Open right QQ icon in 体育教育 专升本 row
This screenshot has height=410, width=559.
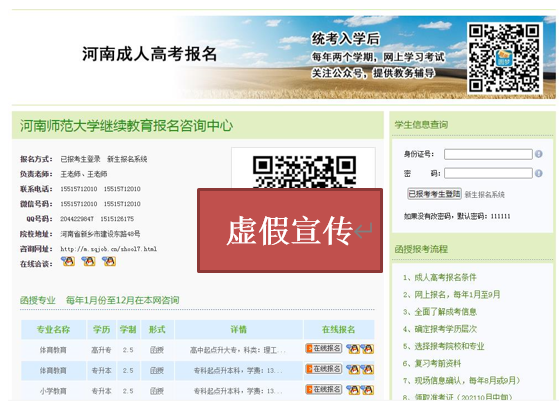[x=367, y=369]
